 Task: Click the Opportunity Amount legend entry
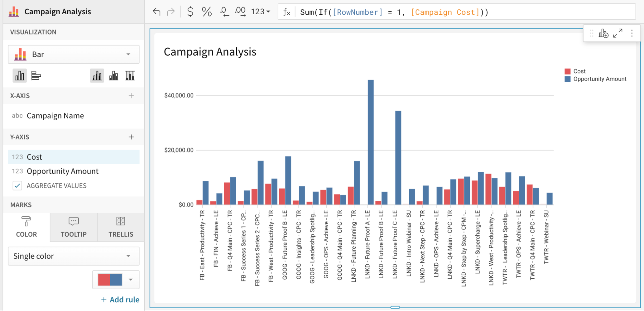tap(596, 79)
